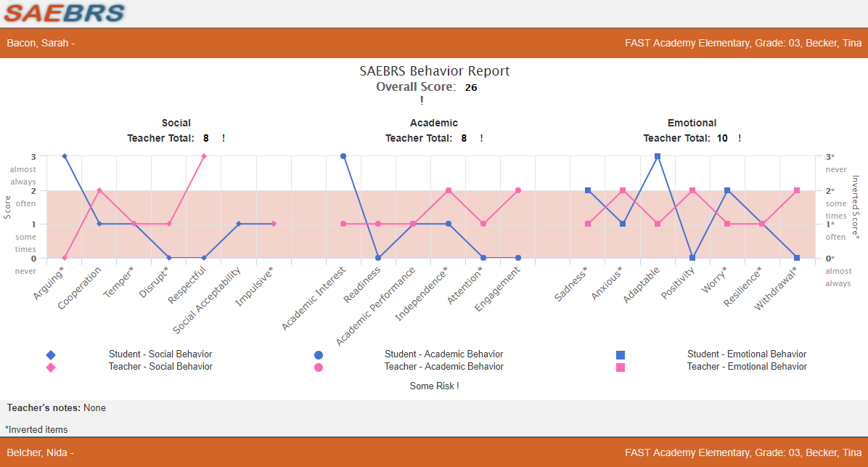868x467 pixels.
Task: Click the Emotional Teacher Total value 10
Action: point(722,138)
